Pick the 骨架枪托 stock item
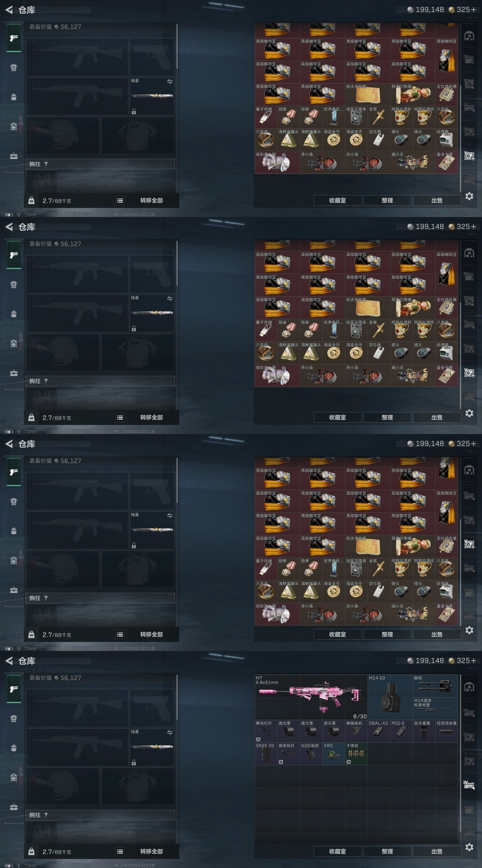 pyautogui.click(x=289, y=753)
